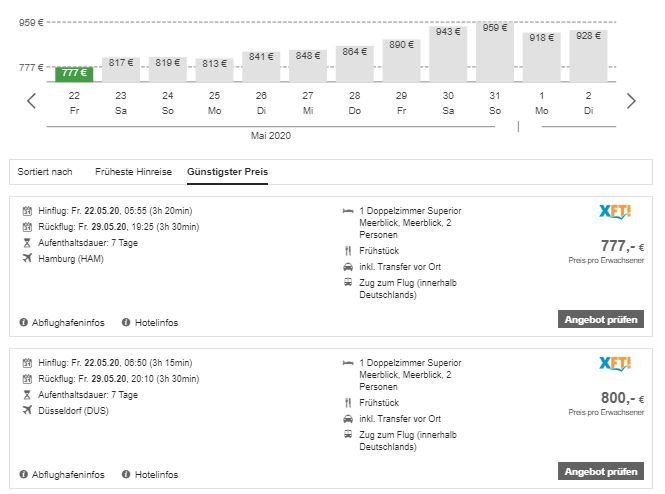Click the airplane icon beside Düsseldorf (DUS)
The height and width of the screenshot is (494, 665).
point(25,411)
